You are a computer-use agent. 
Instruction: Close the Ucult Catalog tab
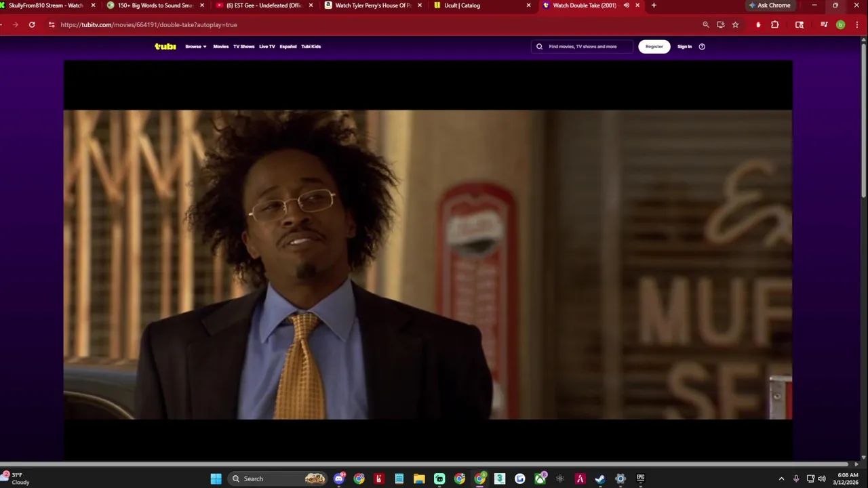point(528,5)
